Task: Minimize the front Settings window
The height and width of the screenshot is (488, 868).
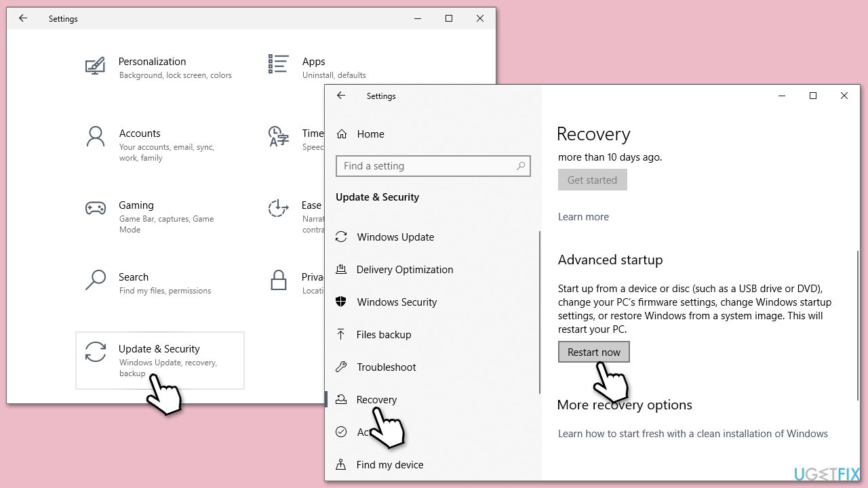Action: (782, 96)
